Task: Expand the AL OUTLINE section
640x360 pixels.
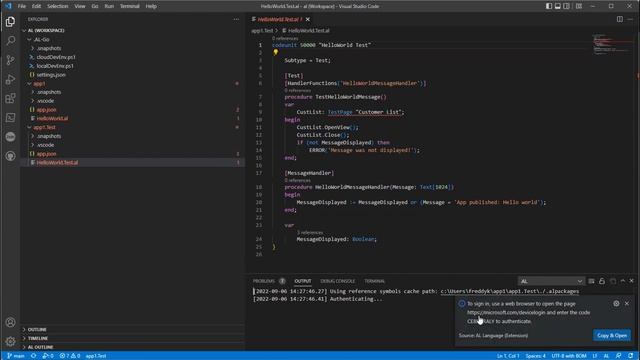Action: click(x=133, y=347)
